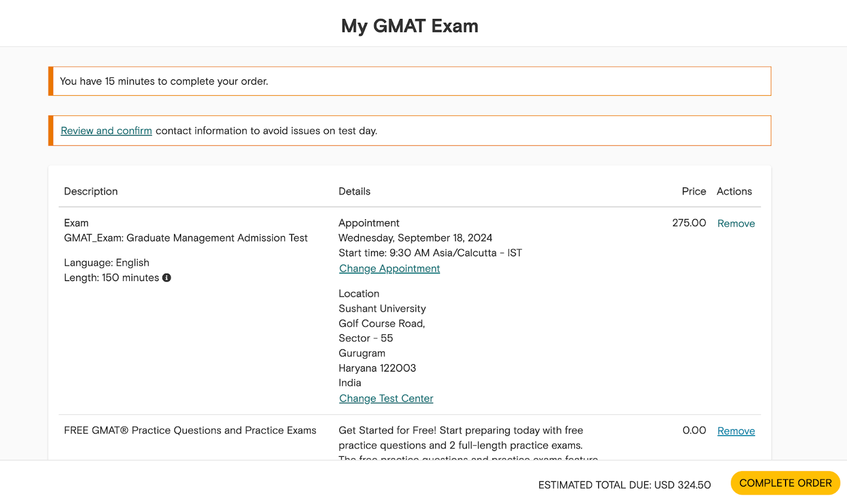The height and width of the screenshot is (504, 847).
Task: Click the 'India' country text
Action: tap(350, 383)
